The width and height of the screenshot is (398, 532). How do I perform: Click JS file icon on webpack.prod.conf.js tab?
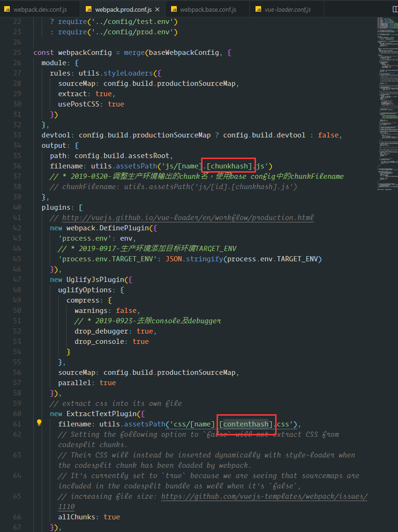point(89,9)
